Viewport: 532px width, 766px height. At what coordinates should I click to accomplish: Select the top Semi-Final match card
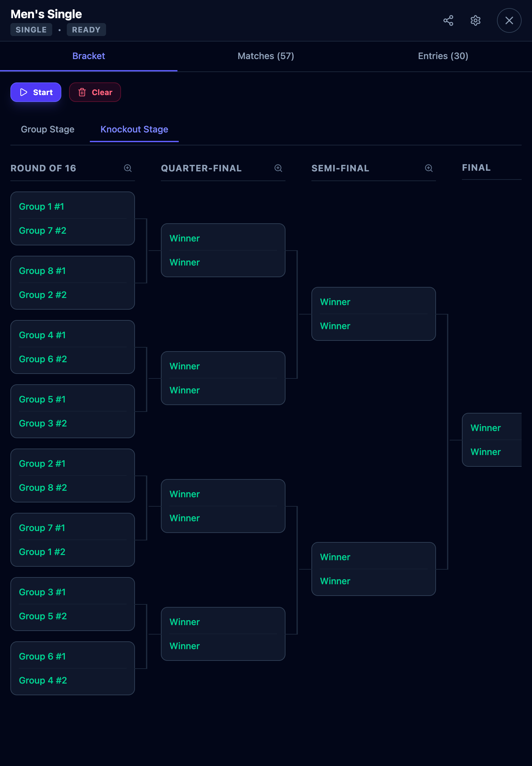pyautogui.click(x=373, y=314)
